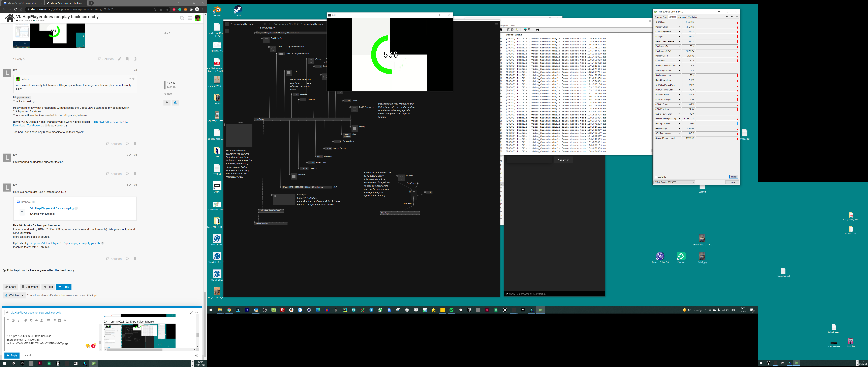Click cancel link in reply composer

point(27,356)
